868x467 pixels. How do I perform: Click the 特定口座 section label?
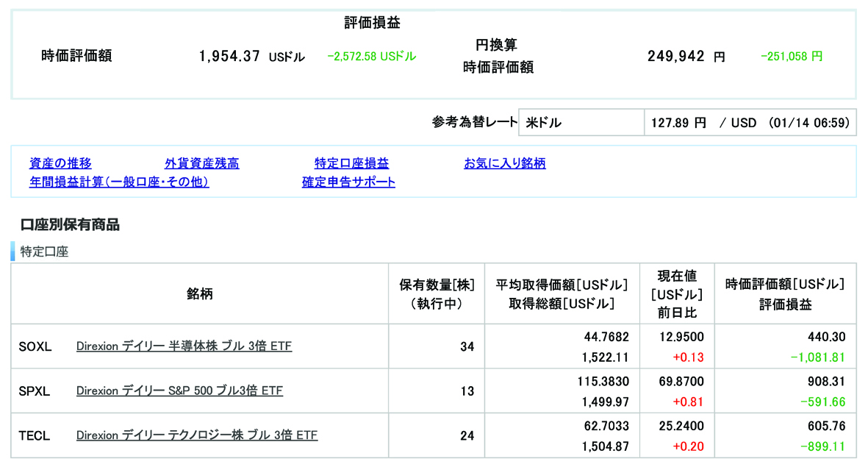tap(44, 252)
